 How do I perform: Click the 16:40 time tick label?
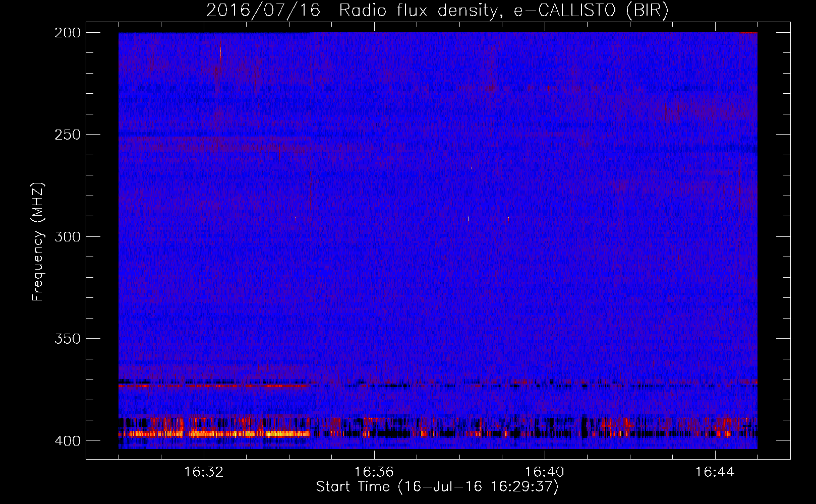tap(545, 472)
